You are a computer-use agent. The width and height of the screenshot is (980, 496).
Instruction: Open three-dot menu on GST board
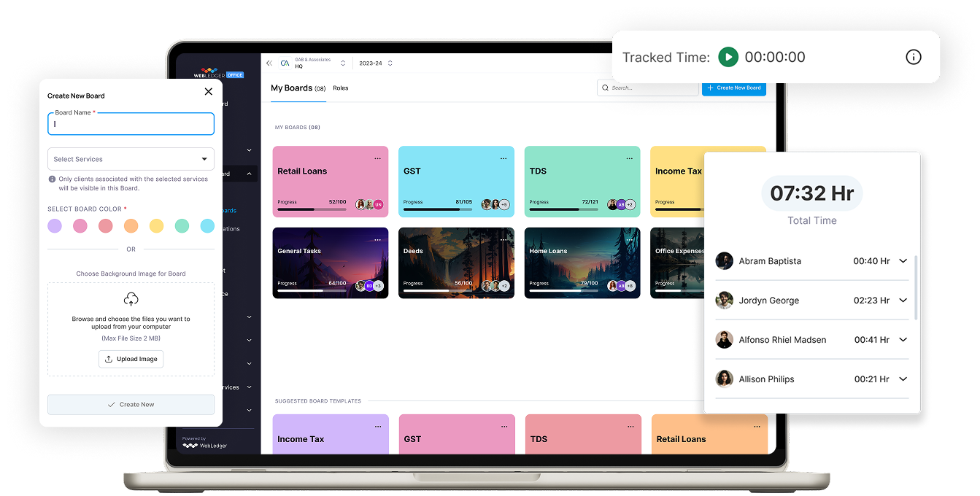point(503,158)
